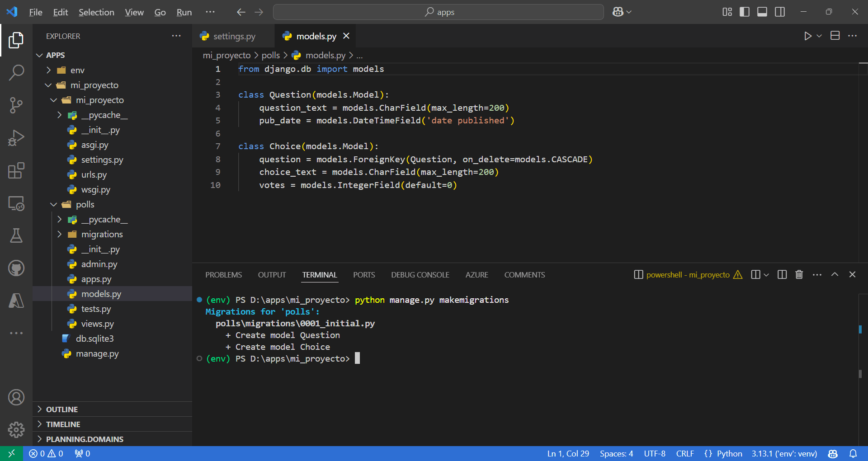Toggle the Primary Side Bar
Viewport: 868px width, 461px height.
click(x=744, y=12)
